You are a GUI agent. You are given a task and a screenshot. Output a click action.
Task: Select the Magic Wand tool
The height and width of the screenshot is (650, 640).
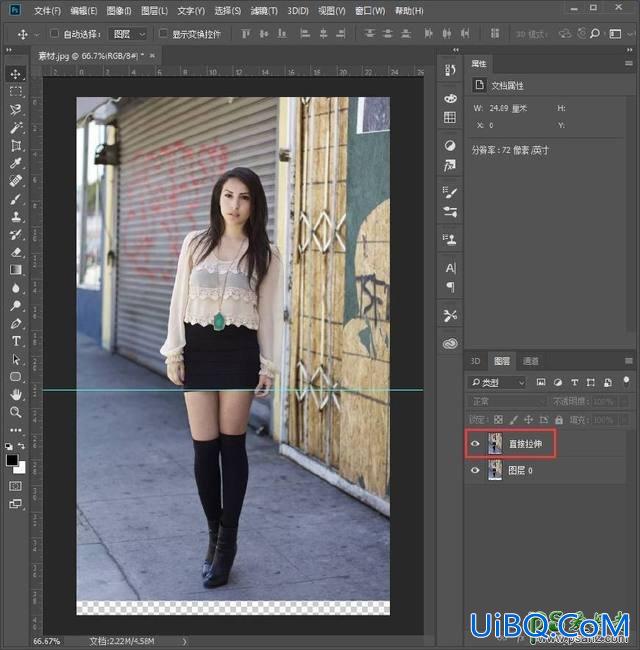[x=16, y=128]
